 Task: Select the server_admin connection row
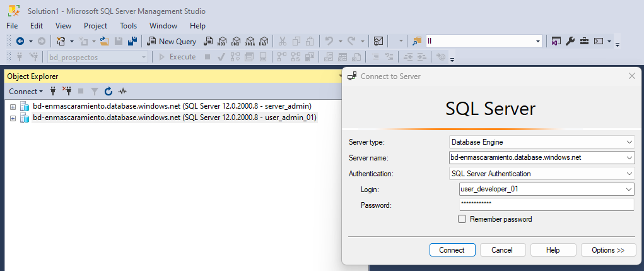(172, 107)
